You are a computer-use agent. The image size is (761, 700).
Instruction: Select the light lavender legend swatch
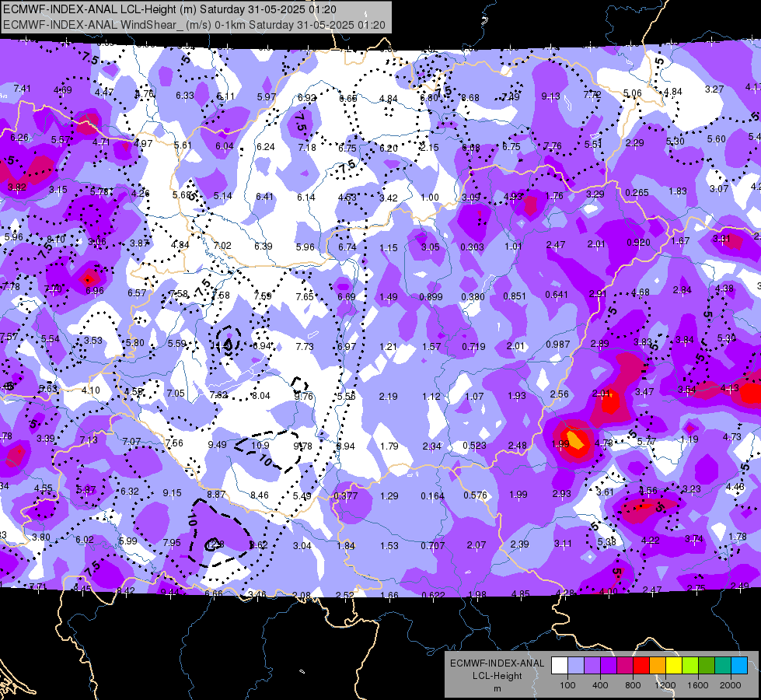click(x=575, y=666)
